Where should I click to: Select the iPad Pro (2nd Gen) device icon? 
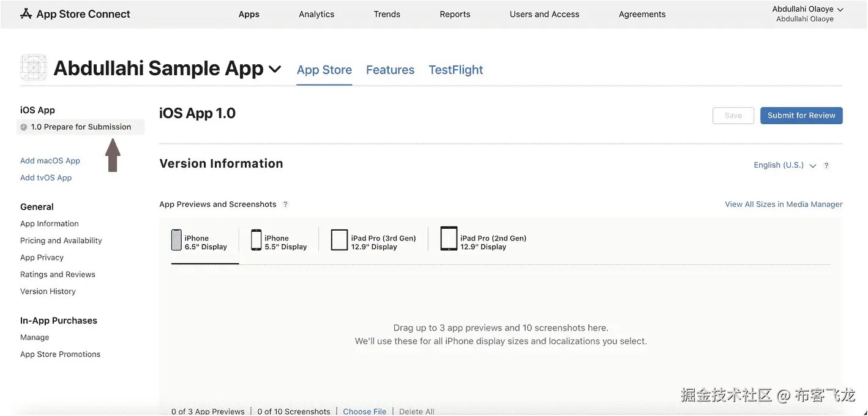pos(449,239)
